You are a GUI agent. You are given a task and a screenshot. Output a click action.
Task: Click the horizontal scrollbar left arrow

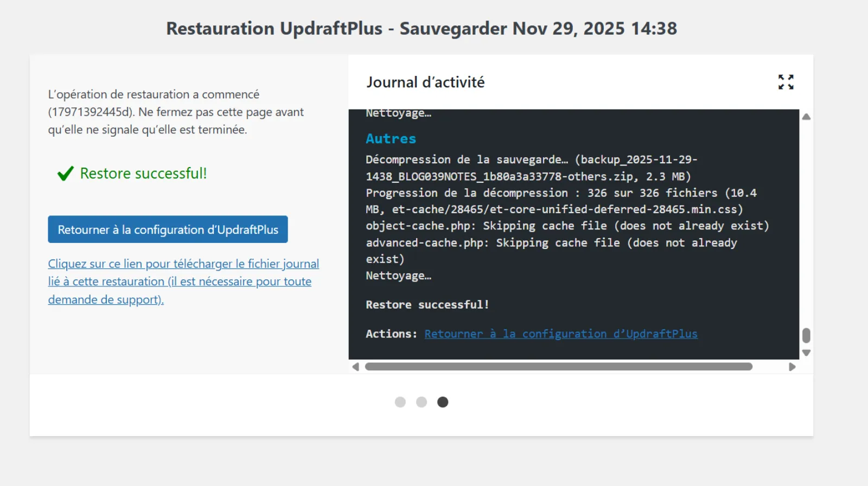(x=356, y=367)
